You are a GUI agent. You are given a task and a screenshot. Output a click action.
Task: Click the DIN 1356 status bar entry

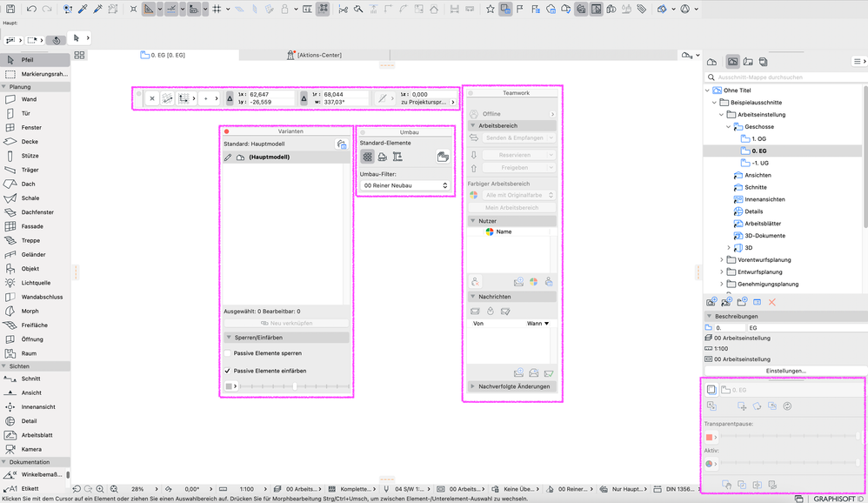680,489
